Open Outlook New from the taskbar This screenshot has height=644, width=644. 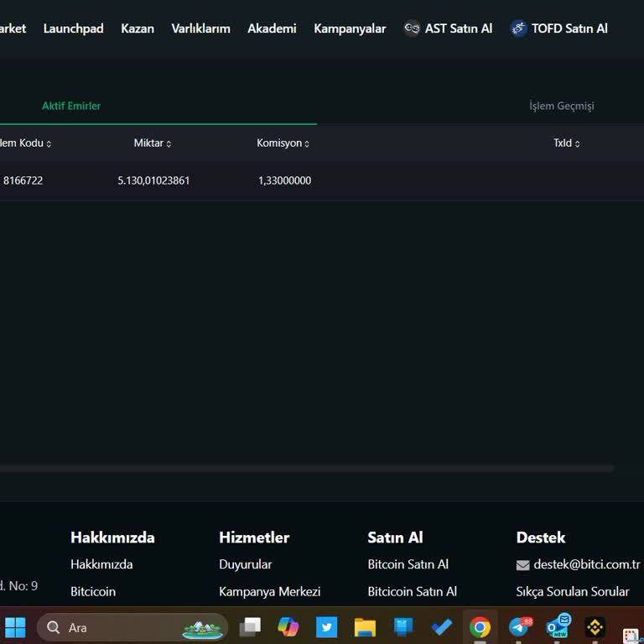click(558, 626)
